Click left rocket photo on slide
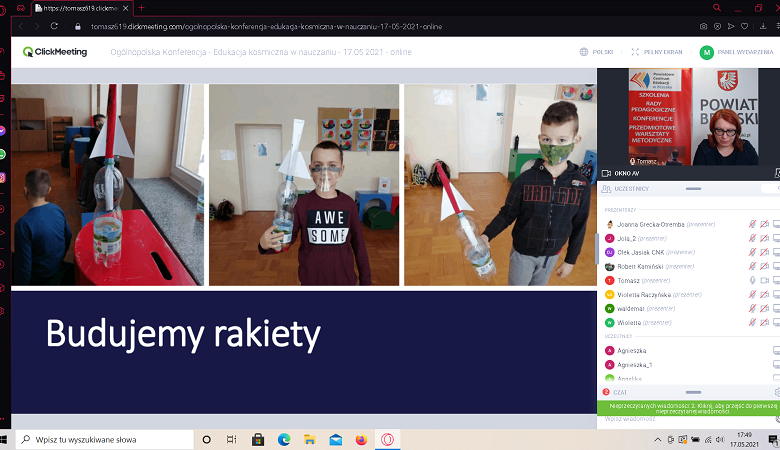Image resolution: width=780 pixels, height=450 pixels. [x=107, y=185]
